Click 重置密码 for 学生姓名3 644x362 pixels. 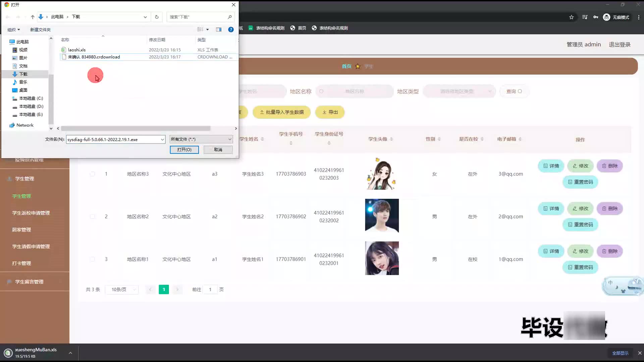pos(580,182)
